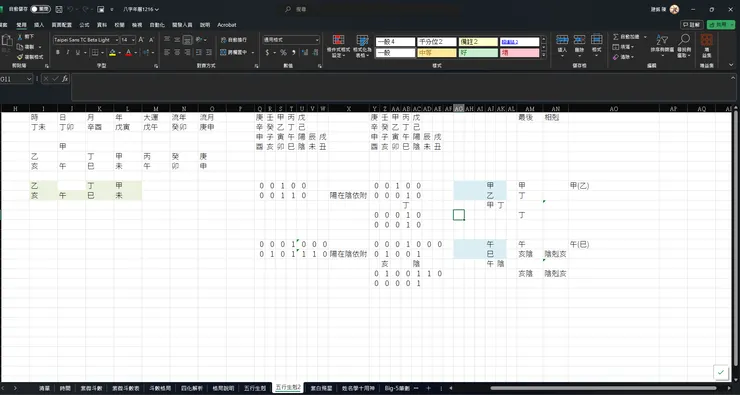
Task: Toggle top vertical alignment
Action: [167, 40]
